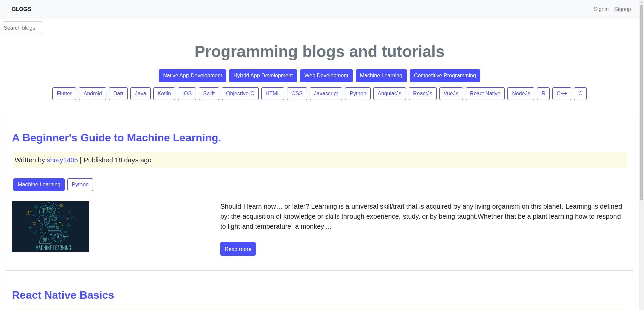Image resolution: width=644 pixels, height=310 pixels.
Task: Open the React Native Basics post
Action: 63,295
